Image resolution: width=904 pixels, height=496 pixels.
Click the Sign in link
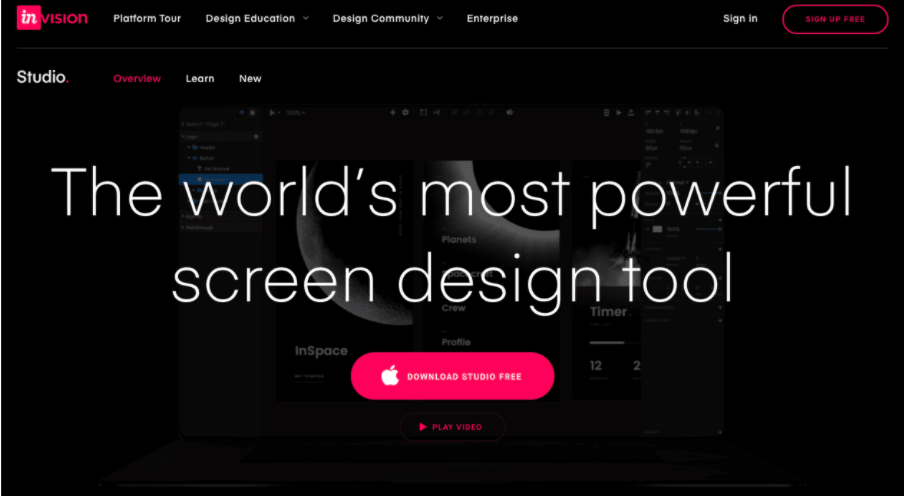point(740,18)
